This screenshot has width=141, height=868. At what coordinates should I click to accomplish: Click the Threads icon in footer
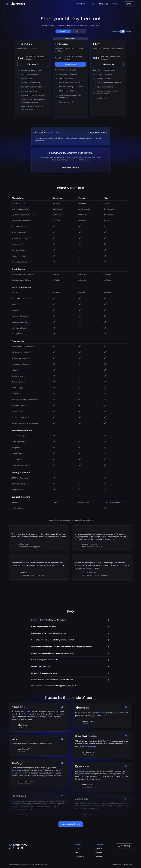tap(9, 848)
